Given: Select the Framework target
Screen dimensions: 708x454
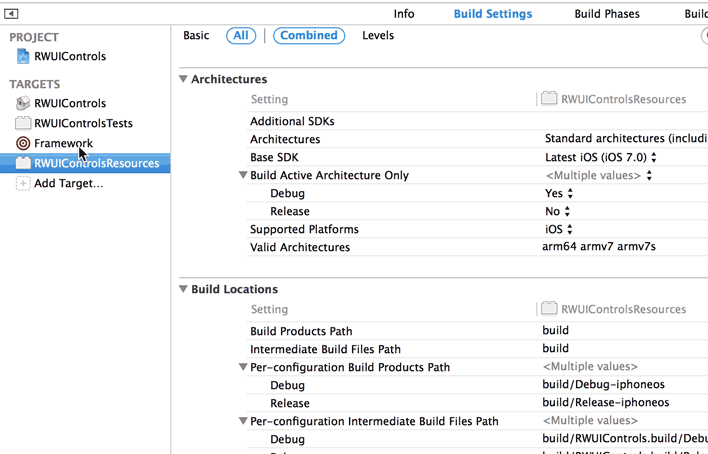Looking at the screenshot, I should click(63, 143).
